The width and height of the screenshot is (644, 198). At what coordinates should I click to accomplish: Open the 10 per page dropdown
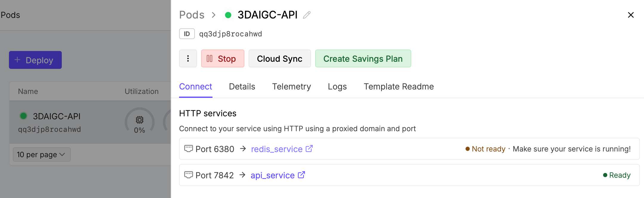pyautogui.click(x=42, y=154)
